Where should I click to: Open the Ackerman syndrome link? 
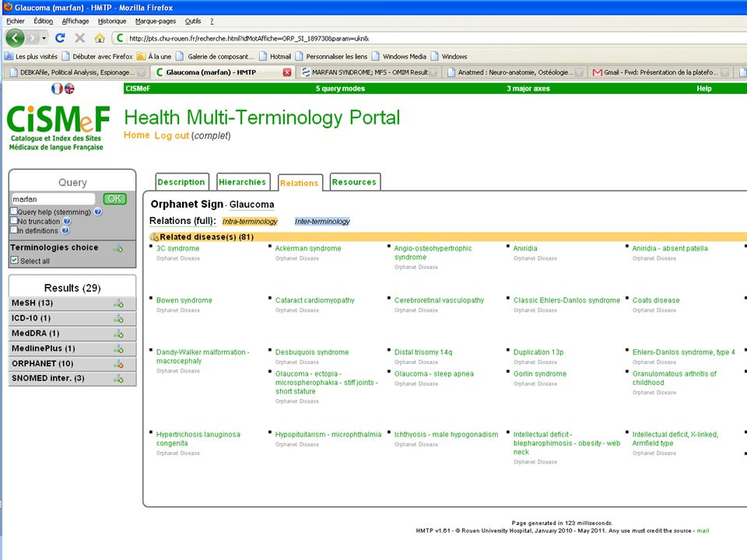point(308,249)
